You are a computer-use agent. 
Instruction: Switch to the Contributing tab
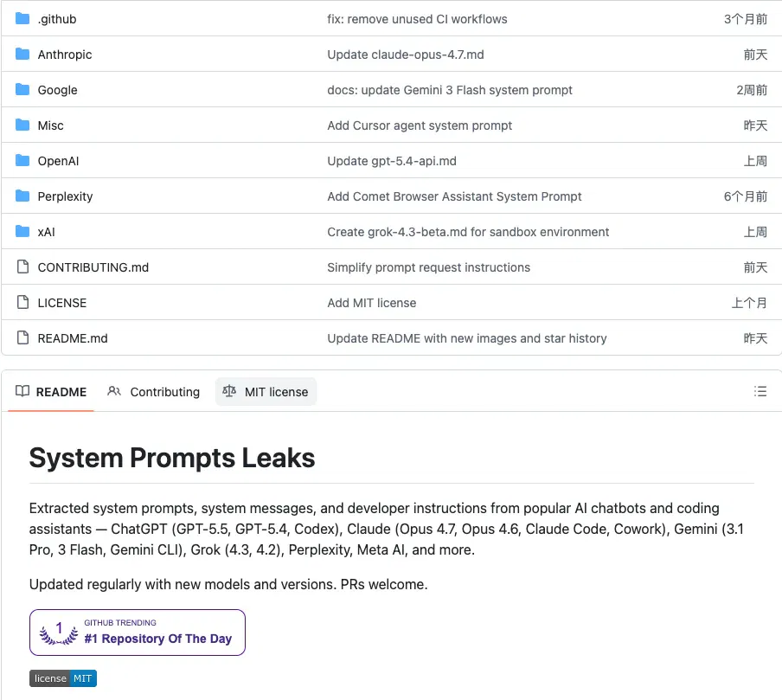click(154, 392)
